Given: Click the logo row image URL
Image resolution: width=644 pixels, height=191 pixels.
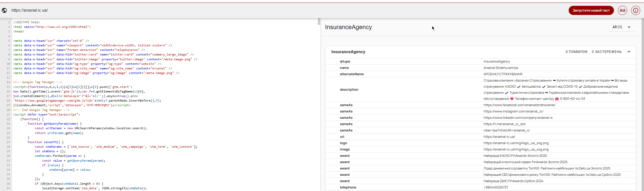Looking at the screenshot, I should click(516, 143).
